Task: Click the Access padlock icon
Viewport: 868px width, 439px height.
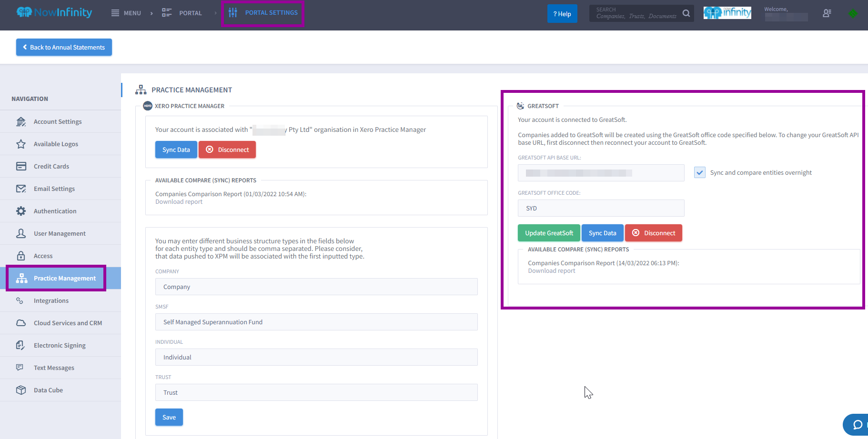Action: (21, 256)
